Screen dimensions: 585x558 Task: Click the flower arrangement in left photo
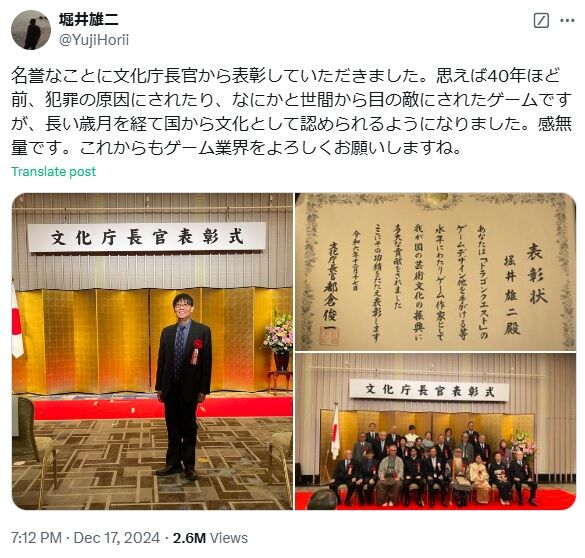[279, 333]
